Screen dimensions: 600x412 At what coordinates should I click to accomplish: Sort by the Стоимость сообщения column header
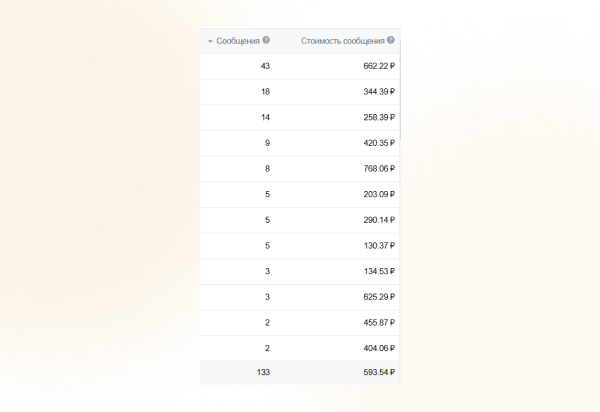tap(343, 41)
